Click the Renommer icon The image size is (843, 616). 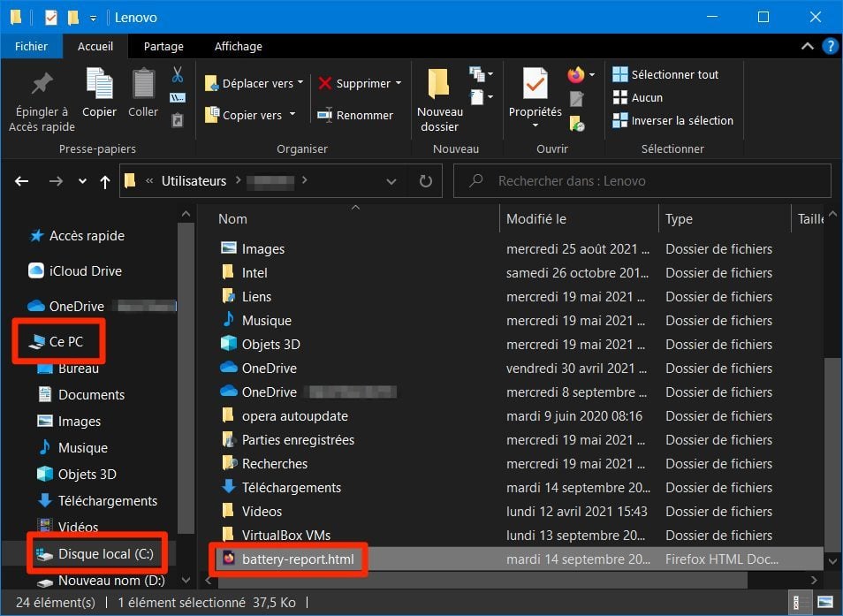[x=324, y=115]
